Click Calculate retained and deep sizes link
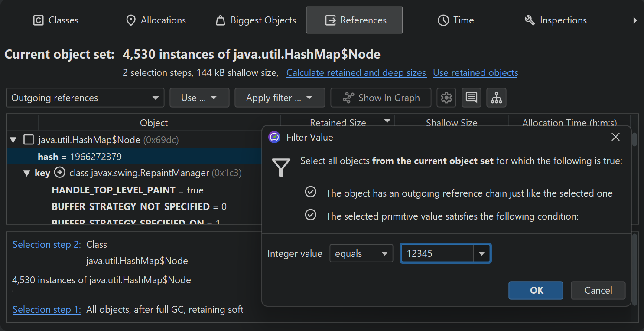Image resolution: width=644 pixels, height=331 pixels. tap(356, 73)
